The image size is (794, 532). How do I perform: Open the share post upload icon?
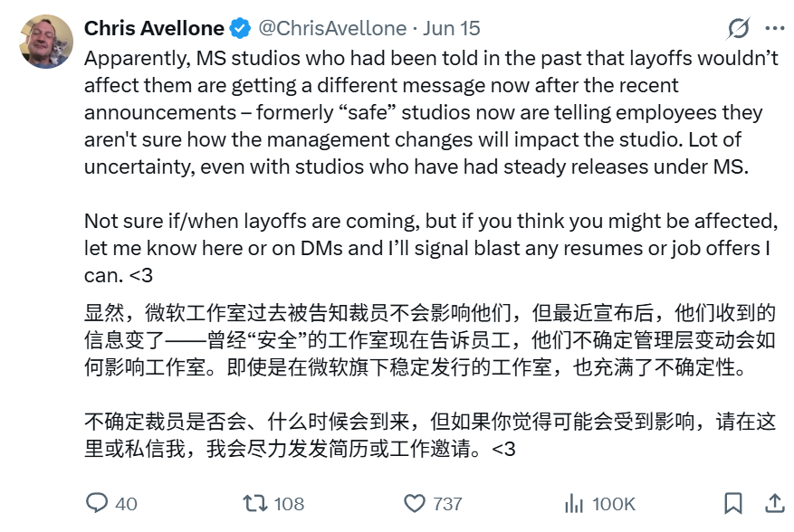pyautogui.click(x=775, y=503)
